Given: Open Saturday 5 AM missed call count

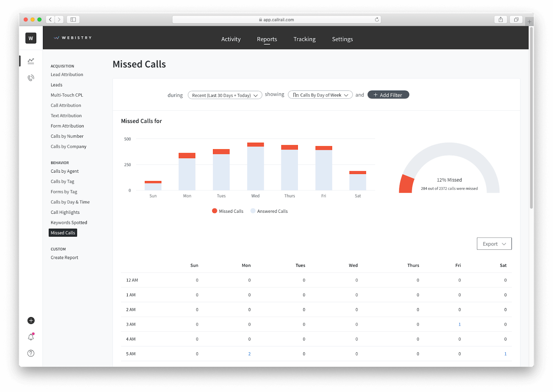Looking at the screenshot, I should pos(505,354).
